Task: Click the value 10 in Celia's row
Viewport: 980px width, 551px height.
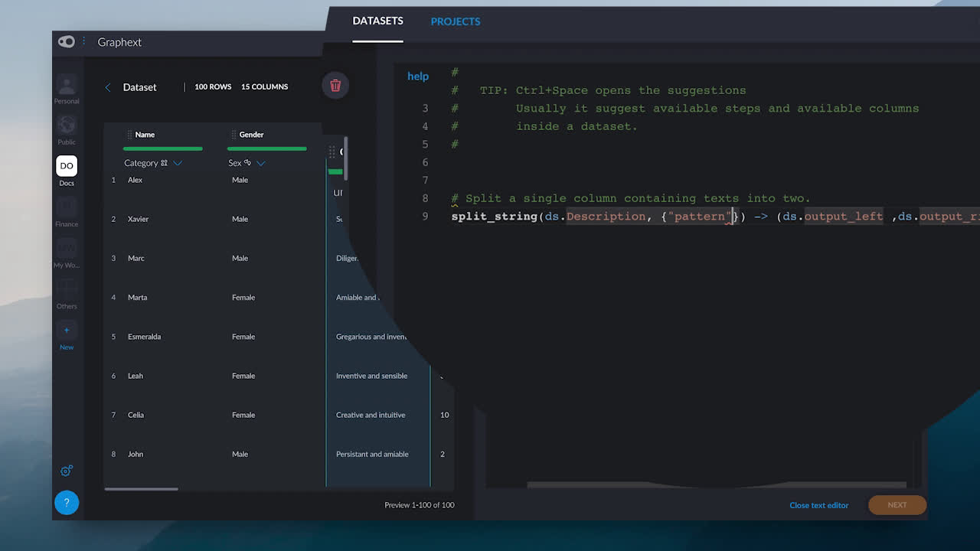Action: coord(444,415)
